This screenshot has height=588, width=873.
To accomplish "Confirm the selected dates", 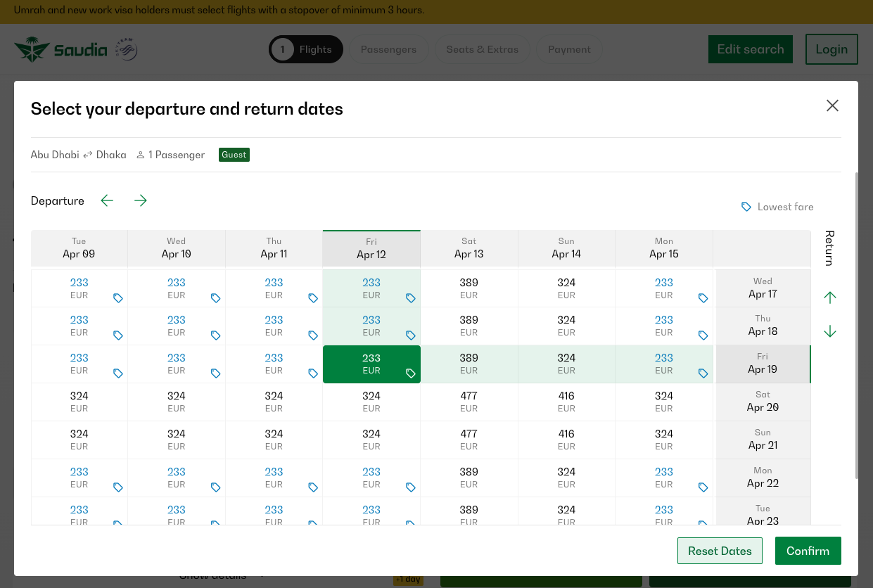I will click(808, 551).
